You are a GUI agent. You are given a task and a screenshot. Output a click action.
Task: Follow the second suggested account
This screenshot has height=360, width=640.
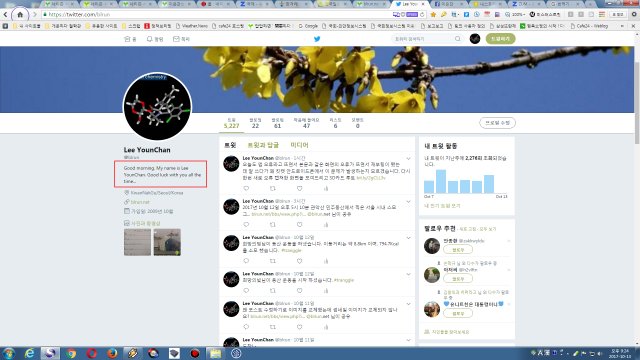coord(458,279)
